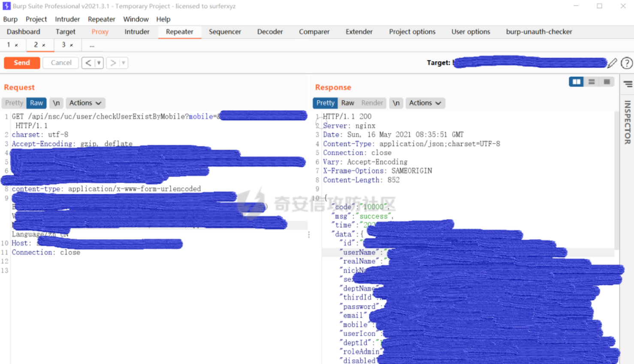Screen dimensions: 634x364
Task: Toggle Pretty view in Response panel
Action: pos(325,103)
